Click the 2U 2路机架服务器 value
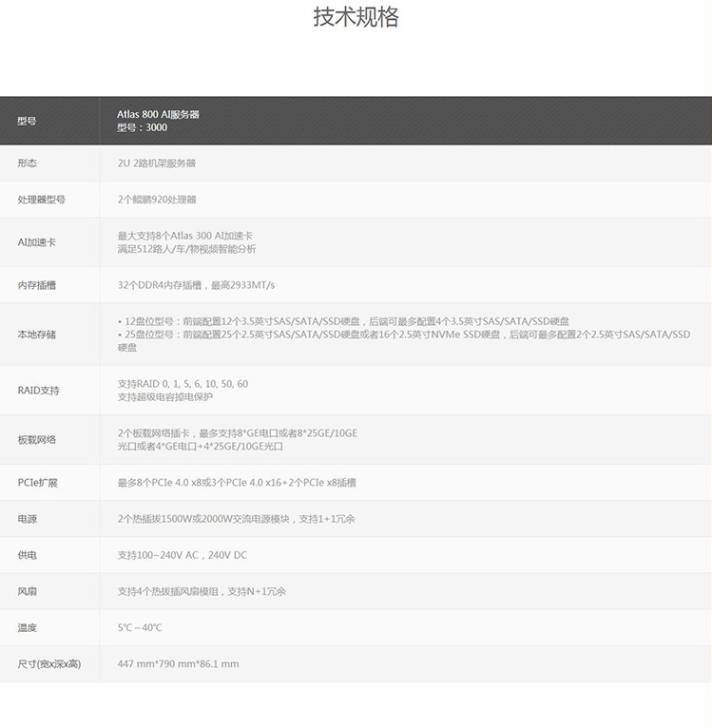Viewport: 712px width, 728px height. (x=156, y=163)
